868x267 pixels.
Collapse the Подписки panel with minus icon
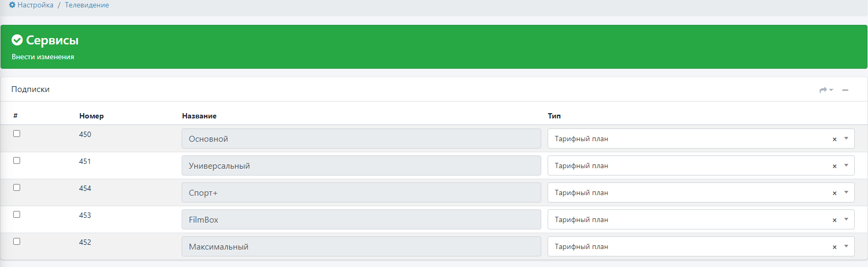pos(845,90)
